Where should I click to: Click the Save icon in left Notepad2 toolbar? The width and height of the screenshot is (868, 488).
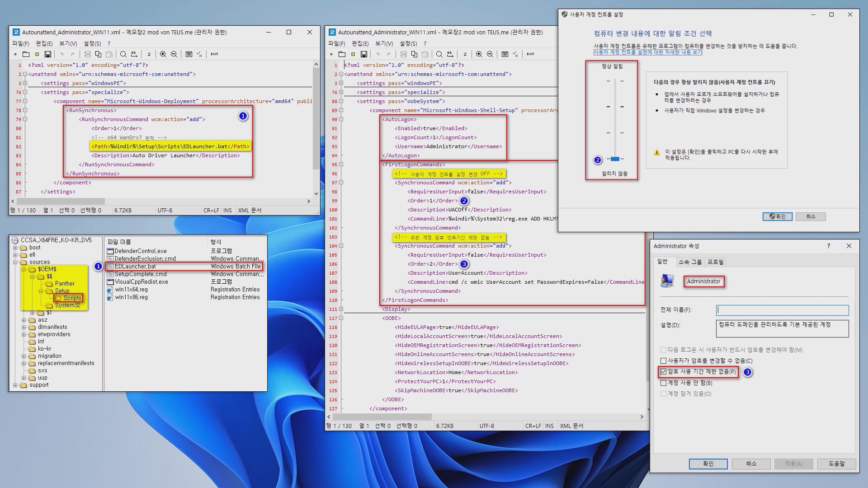click(x=47, y=54)
